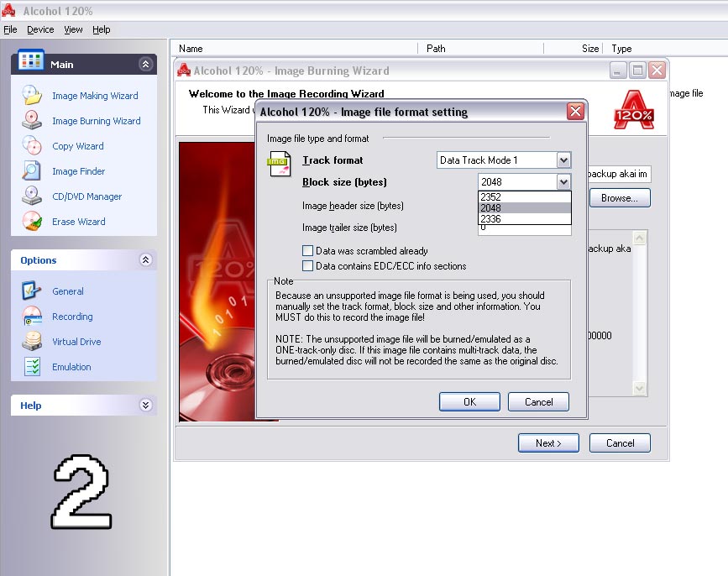Viewport: 728px width, 576px height.
Task: Open General options link
Action: [68, 291]
